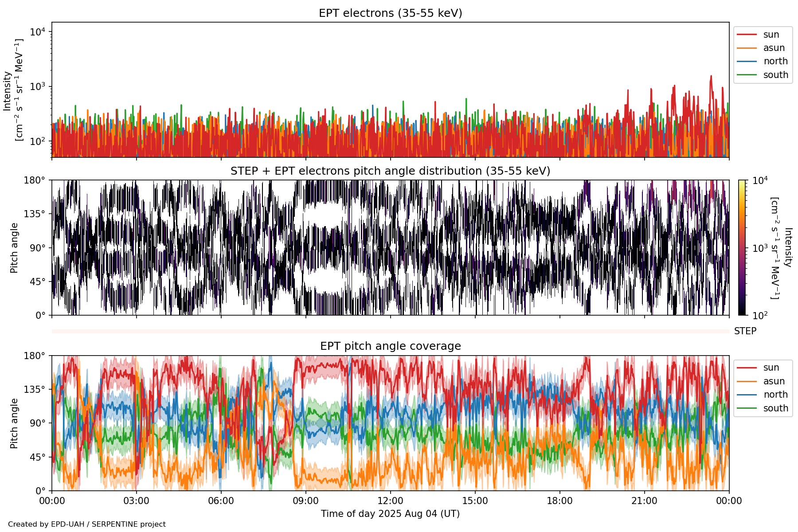798x532 pixels.
Task: Click the 'STEP + EPT electrons pitch angle distribution' title
Action: [390, 171]
